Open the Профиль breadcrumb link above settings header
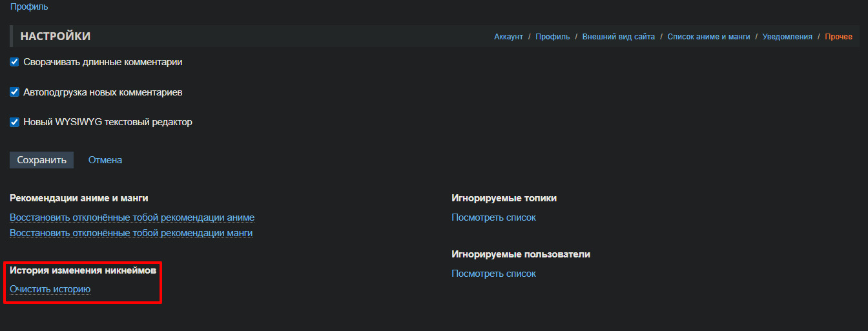Screen dimensions: 868x331 coord(29,7)
